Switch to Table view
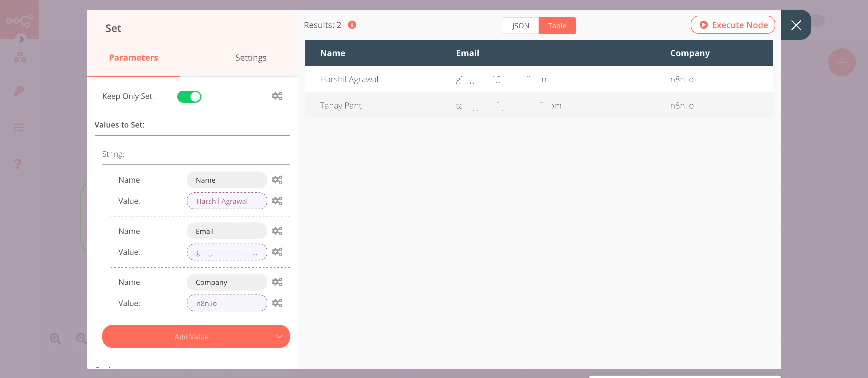 pos(557,25)
